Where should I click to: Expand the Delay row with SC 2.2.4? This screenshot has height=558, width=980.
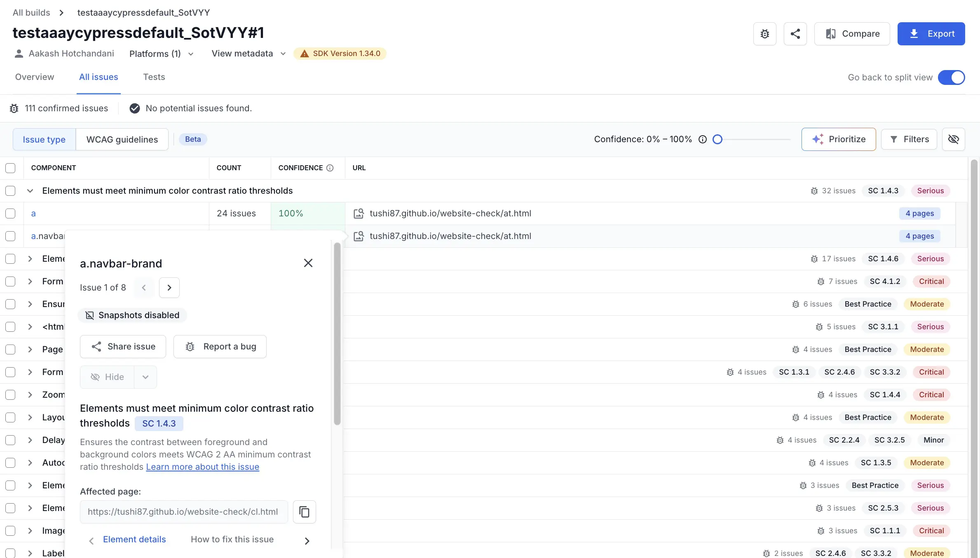point(30,440)
